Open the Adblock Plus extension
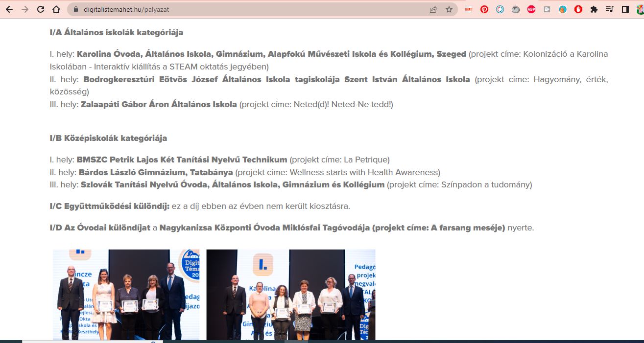The width and height of the screenshot is (644, 343). (x=531, y=9)
